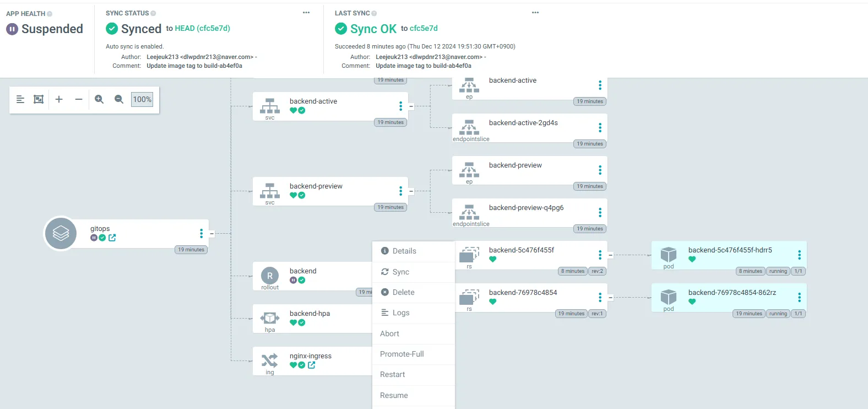868x409 pixels.
Task: Collapse backend-5c476f455f replicaset pods
Action: coord(610,255)
